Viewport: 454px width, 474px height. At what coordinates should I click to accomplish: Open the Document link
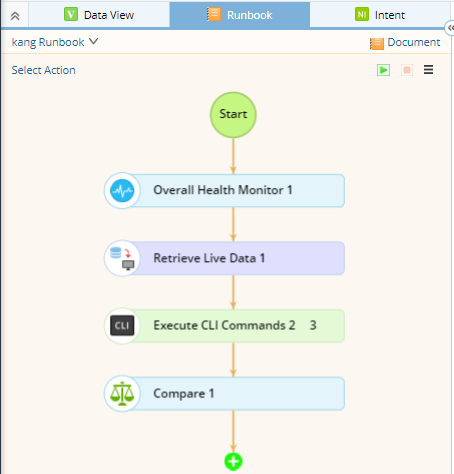[x=414, y=42]
